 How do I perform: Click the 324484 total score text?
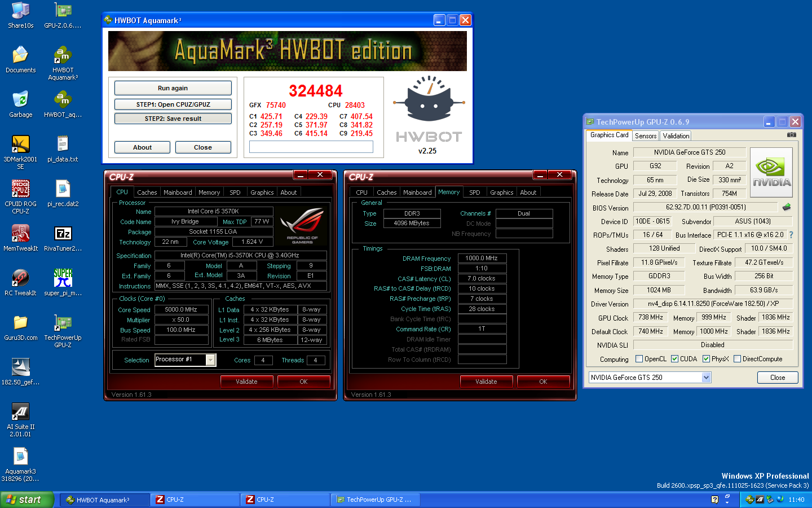tap(316, 91)
